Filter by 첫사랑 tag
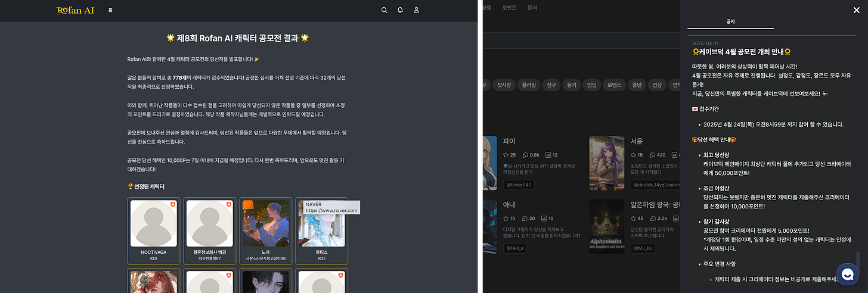The height and width of the screenshot is (293, 868). 503,85
